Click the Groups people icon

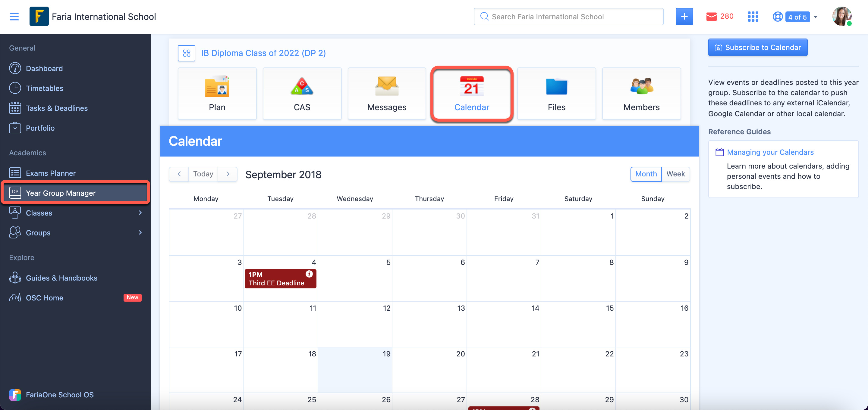point(15,232)
